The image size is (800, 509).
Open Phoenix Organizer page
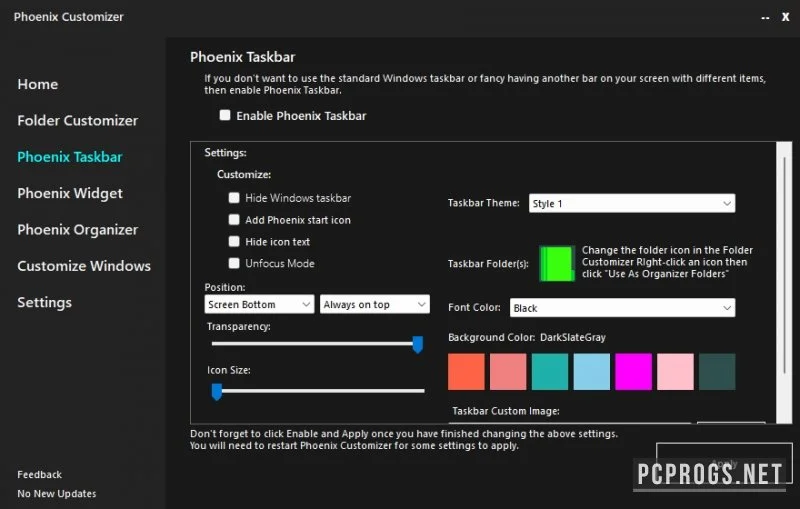pos(78,230)
